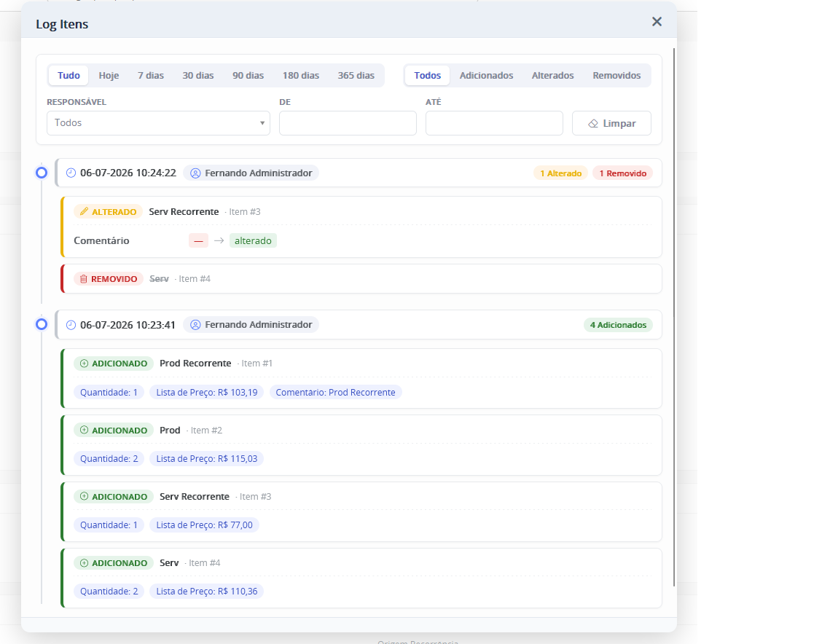
Task: Click the eraser icon on Limpar
Action: [592, 123]
